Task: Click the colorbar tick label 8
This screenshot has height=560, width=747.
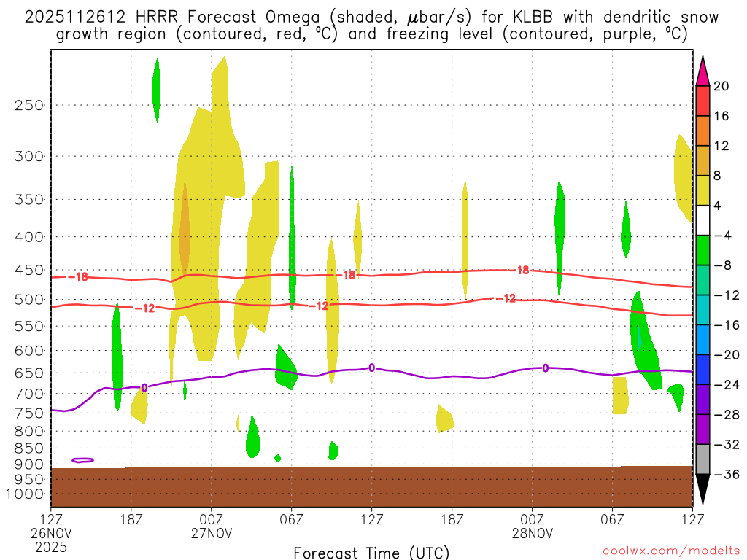Action: (x=718, y=176)
